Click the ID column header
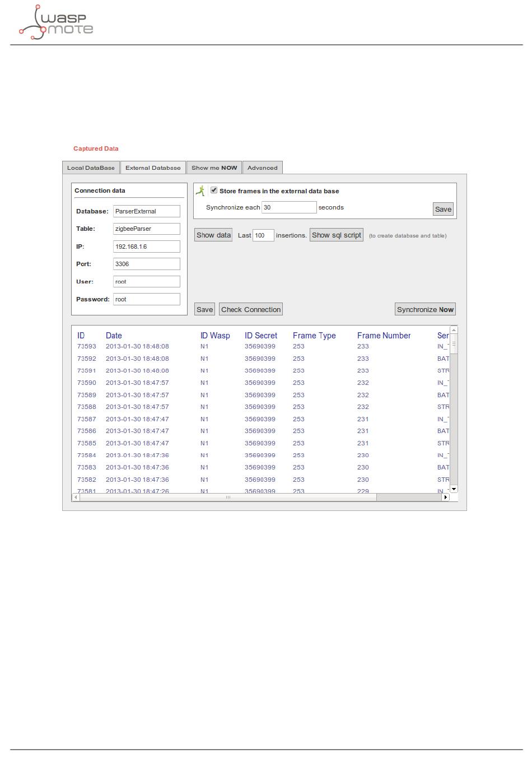Viewport: 532px width, 767px height. [81, 336]
